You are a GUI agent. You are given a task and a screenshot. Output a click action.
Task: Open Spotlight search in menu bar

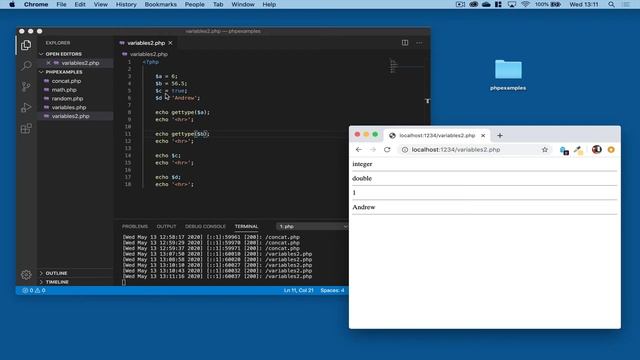coord(611,4)
